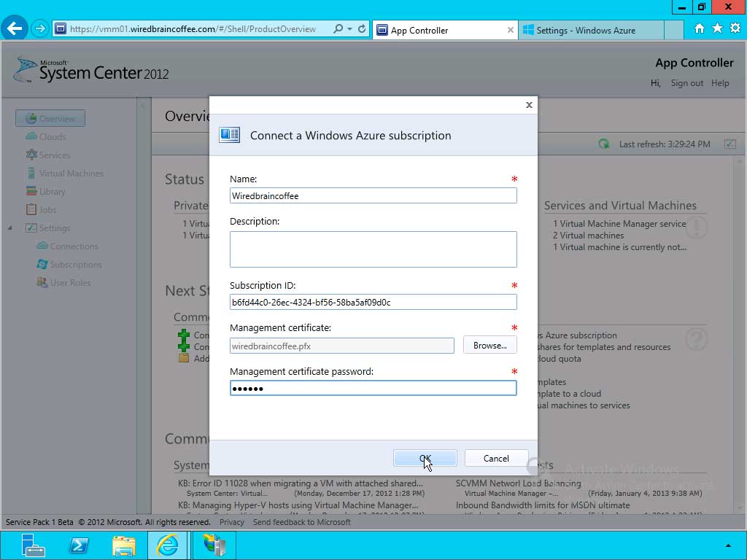Open Services in the navigation pane
Screen dimensions: 747x560
[47, 155]
